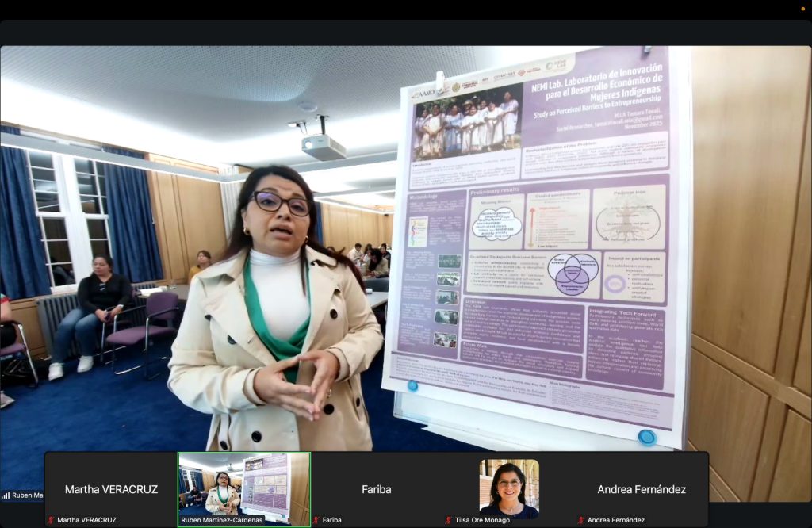Click Martha VERACRUZ's muted microphone icon
Viewport: 812px width, 528px height.
pos(51,520)
